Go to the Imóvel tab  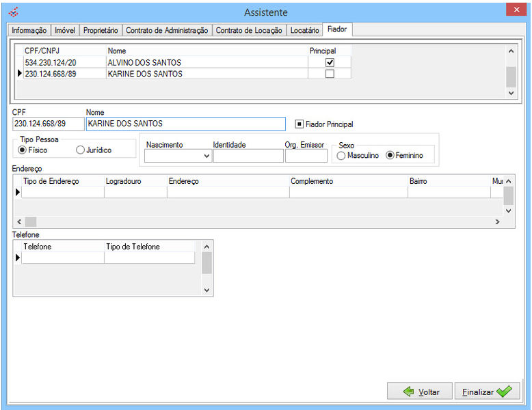coord(65,30)
